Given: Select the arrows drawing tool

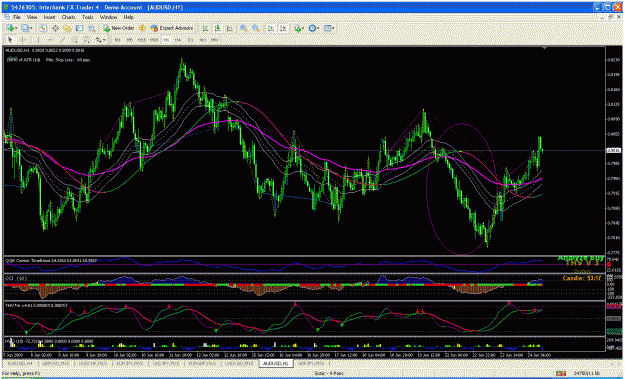Looking at the screenshot, I should [x=98, y=40].
